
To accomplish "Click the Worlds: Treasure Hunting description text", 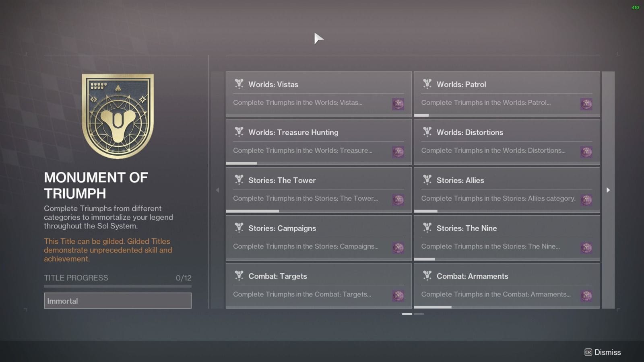I will tap(303, 150).
